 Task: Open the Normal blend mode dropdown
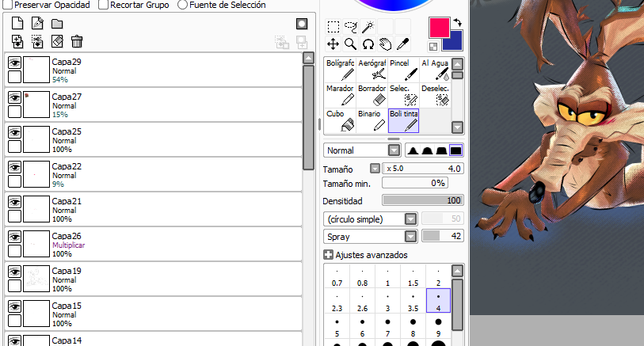(x=394, y=150)
